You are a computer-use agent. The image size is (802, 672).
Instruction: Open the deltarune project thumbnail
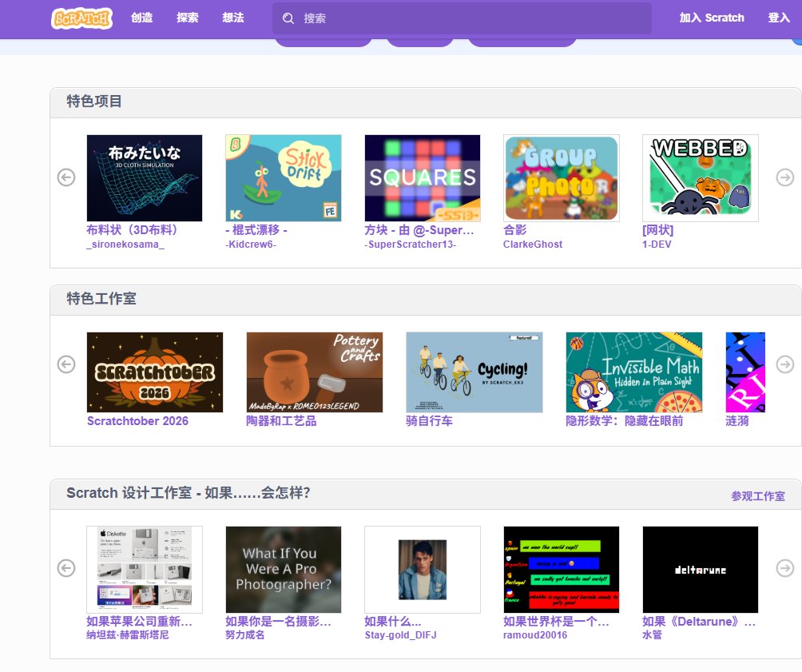(x=701, y=570)
